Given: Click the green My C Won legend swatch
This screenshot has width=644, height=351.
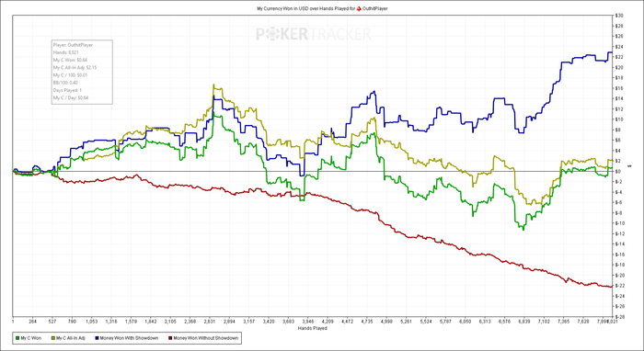Looking at the screenshot, I should pyautogui.click(x=17, y=338).
